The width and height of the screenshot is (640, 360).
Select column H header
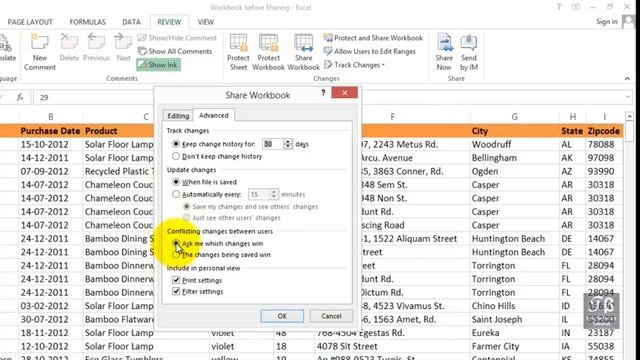tap(573, 117)
